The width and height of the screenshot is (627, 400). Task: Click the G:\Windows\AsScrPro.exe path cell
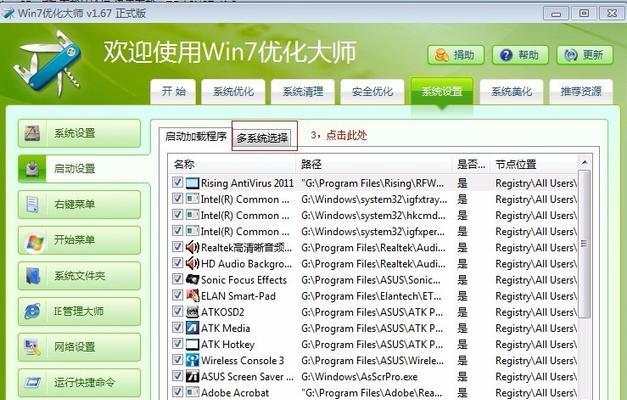359,377
